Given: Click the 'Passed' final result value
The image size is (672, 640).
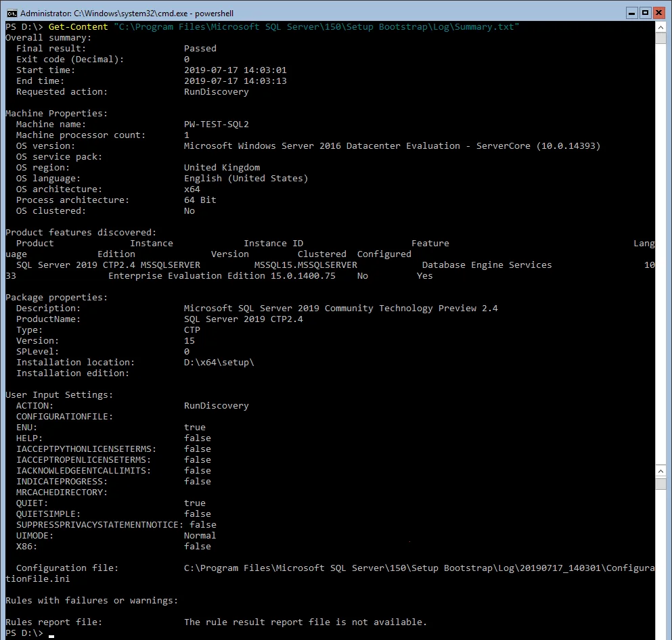Looking at the screenshot, I should (200, 49).
